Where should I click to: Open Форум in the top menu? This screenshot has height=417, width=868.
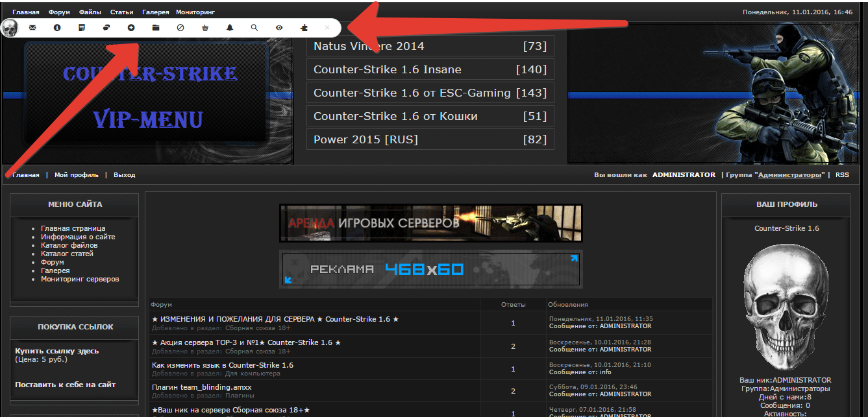click(59, 12)
